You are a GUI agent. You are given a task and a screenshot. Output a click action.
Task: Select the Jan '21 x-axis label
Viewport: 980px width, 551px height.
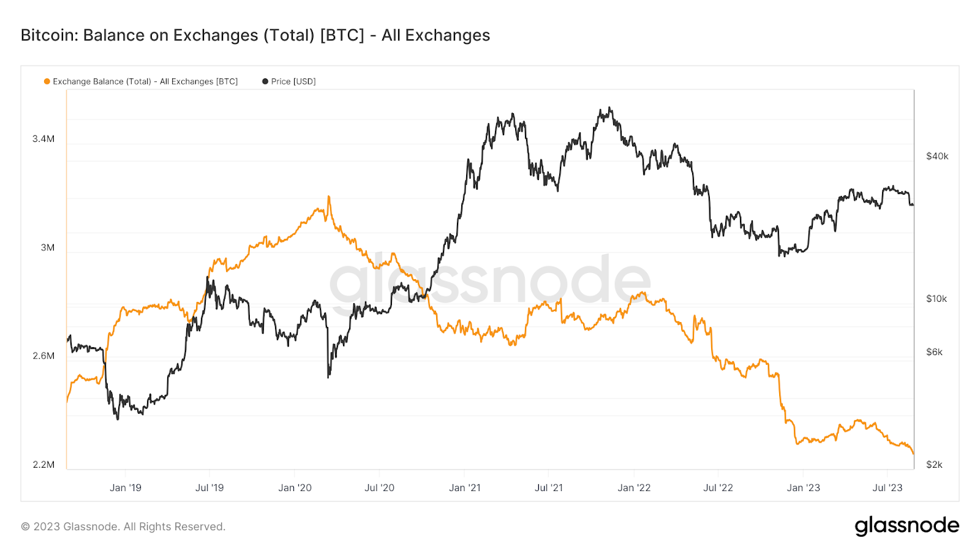click(x=465, y=488)
